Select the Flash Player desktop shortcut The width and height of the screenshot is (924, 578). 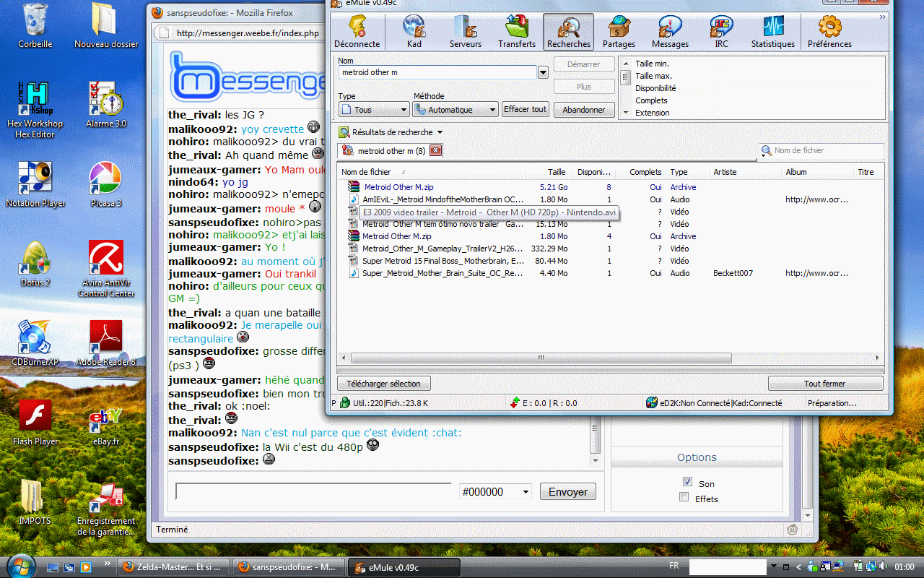(x=35, y=423)
